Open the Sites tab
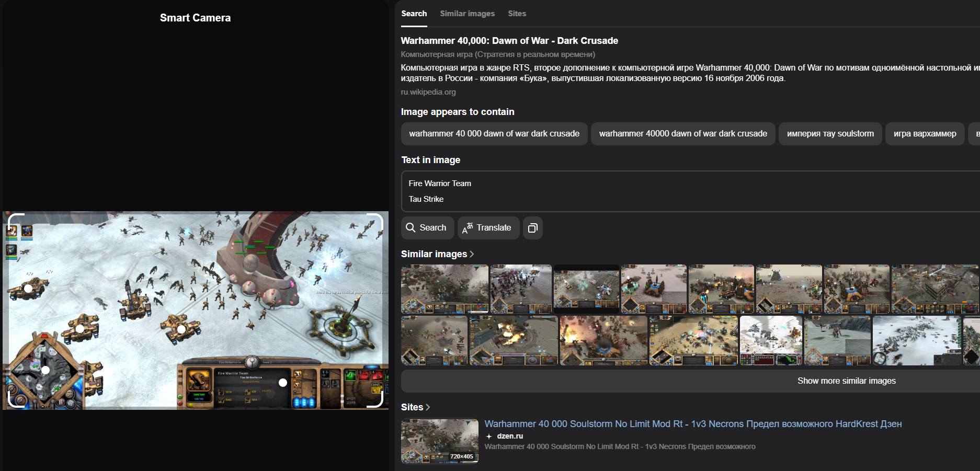This screenshot has width=980, height=471. pyautogui.click(x=517, y=14)
